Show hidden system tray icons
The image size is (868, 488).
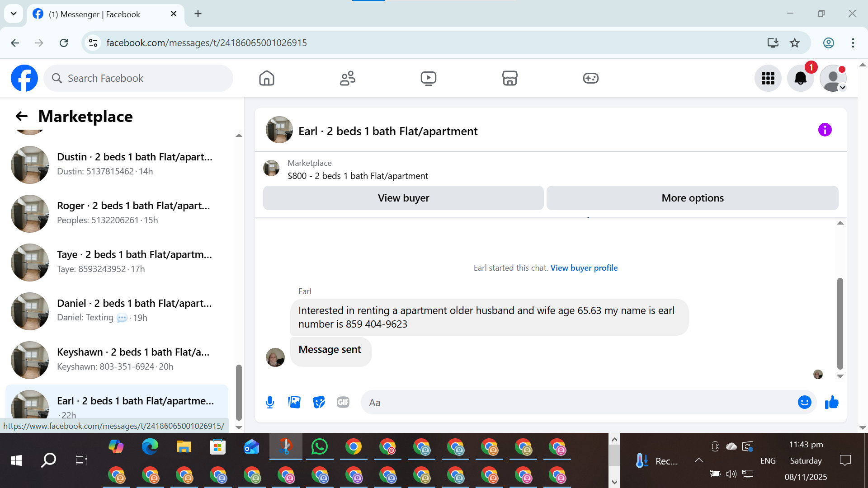698,460
